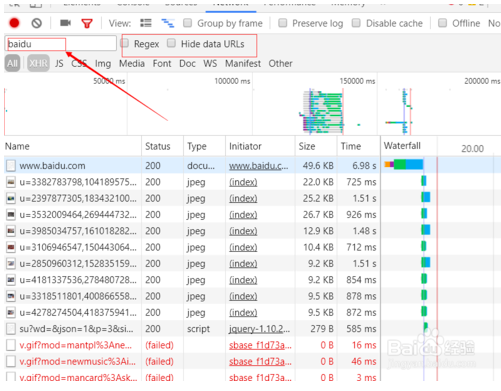The width and height of the screenshot is (501, 391).
Task: Switch to large request rows view icon
Action: [x=146, y=23]
